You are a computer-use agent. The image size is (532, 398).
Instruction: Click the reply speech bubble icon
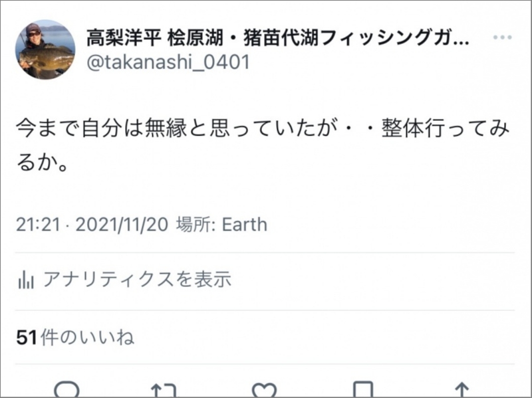coord(66,389)
